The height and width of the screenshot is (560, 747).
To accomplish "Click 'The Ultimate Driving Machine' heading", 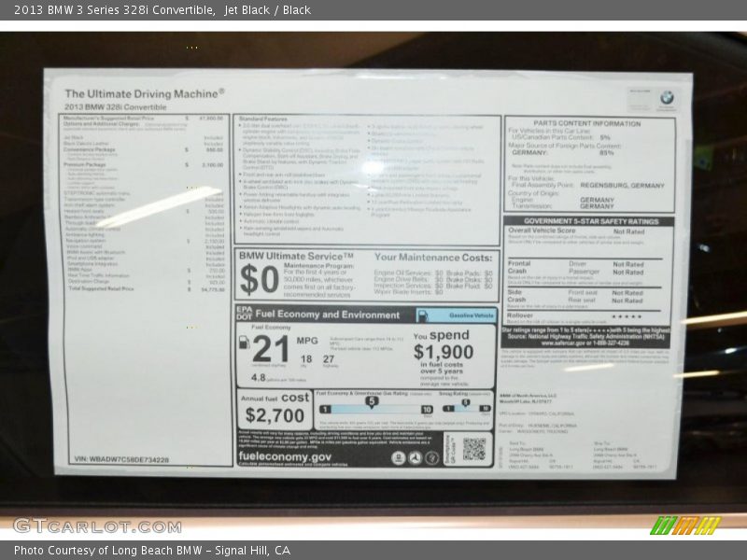I will click(x=145, y=94).
